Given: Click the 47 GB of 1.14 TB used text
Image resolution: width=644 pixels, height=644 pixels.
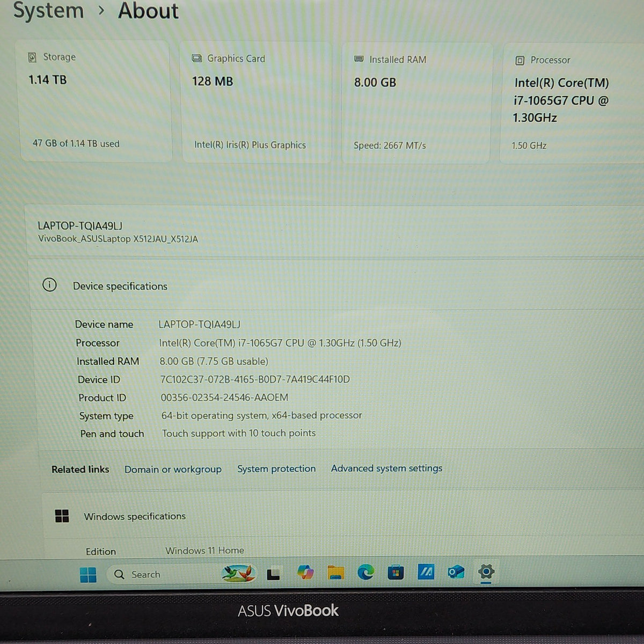Looking at the screenshot, I should pos(76,143).
